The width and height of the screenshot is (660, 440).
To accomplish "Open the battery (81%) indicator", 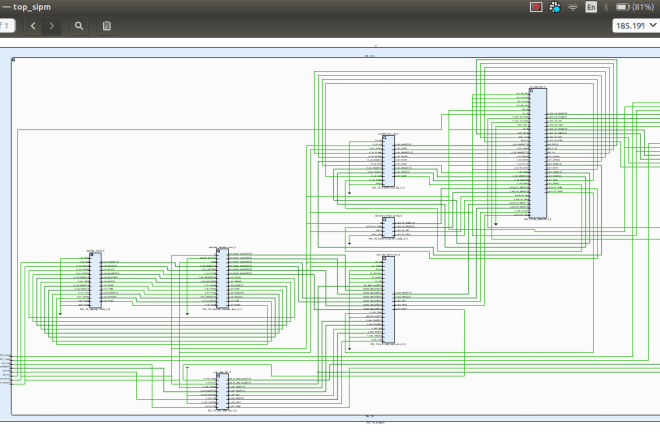I will tap(635, 7).
